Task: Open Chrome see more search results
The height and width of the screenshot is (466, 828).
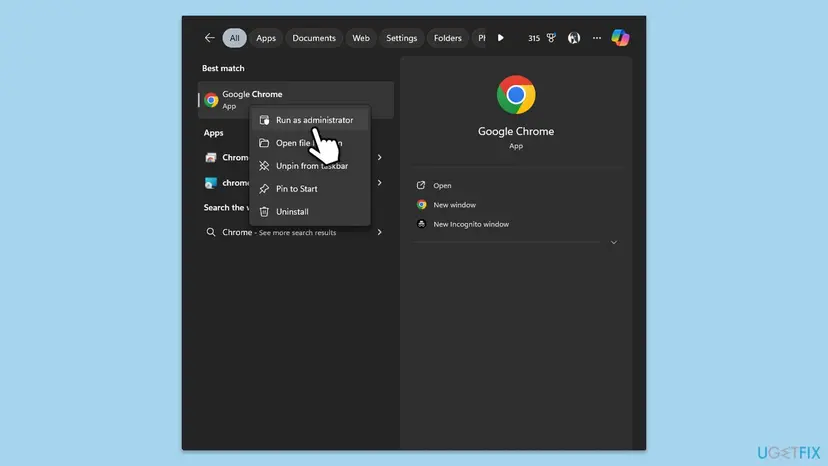Action: tap(297, 233)
